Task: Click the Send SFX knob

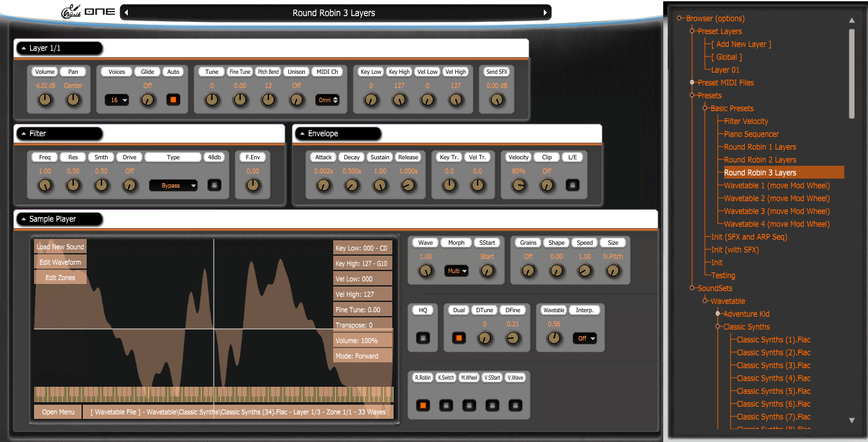Action: pyautogui.click(x=496, y=100)
